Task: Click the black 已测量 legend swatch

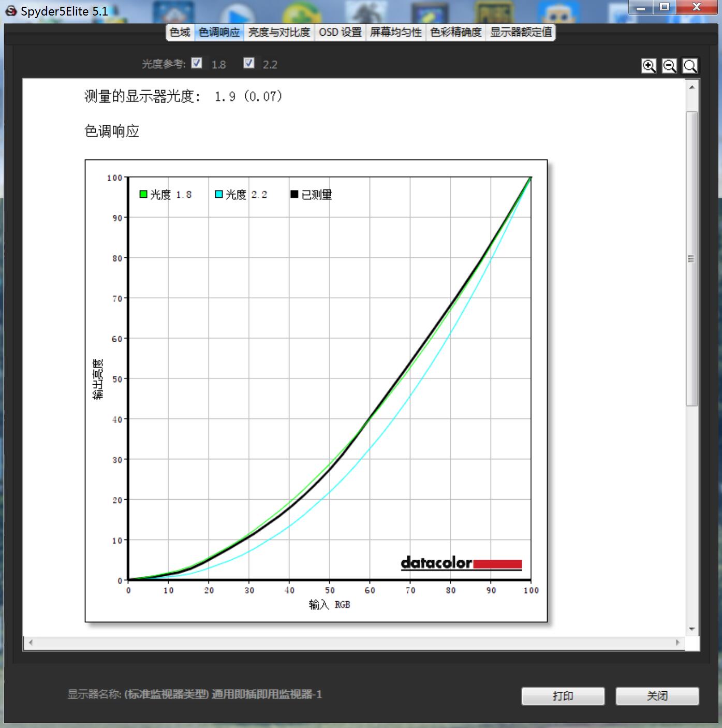Action: tap(294, 194)
